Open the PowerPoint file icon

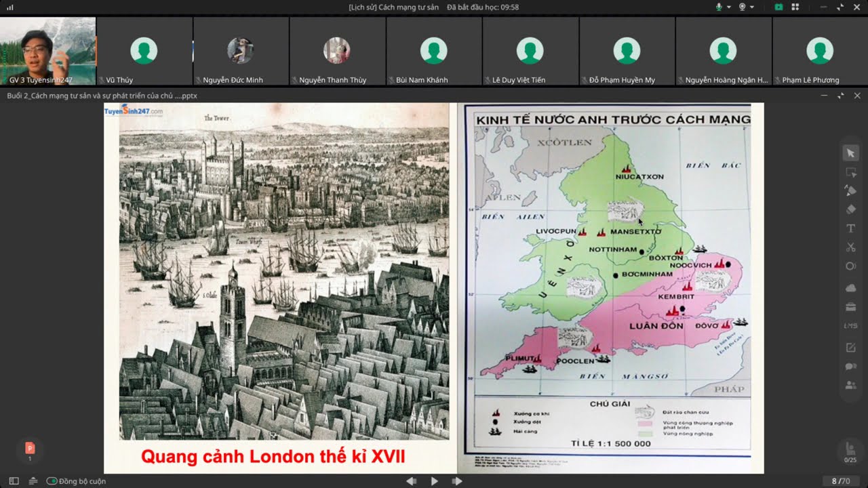(x=29, y=448)
